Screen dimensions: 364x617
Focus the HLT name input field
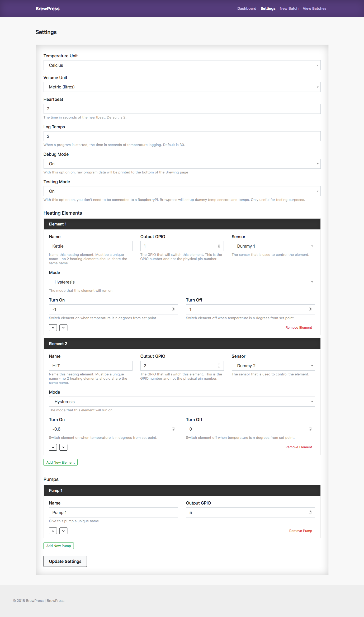pyautogui.click(x=91, y=366)
